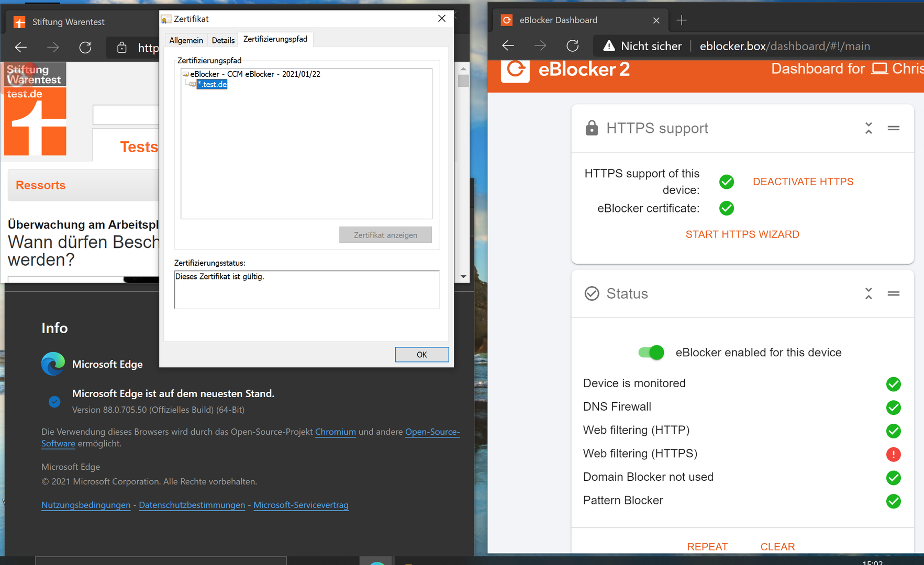
Task: Click the Stiftung Warentest tab favicon
Action: 19,22
